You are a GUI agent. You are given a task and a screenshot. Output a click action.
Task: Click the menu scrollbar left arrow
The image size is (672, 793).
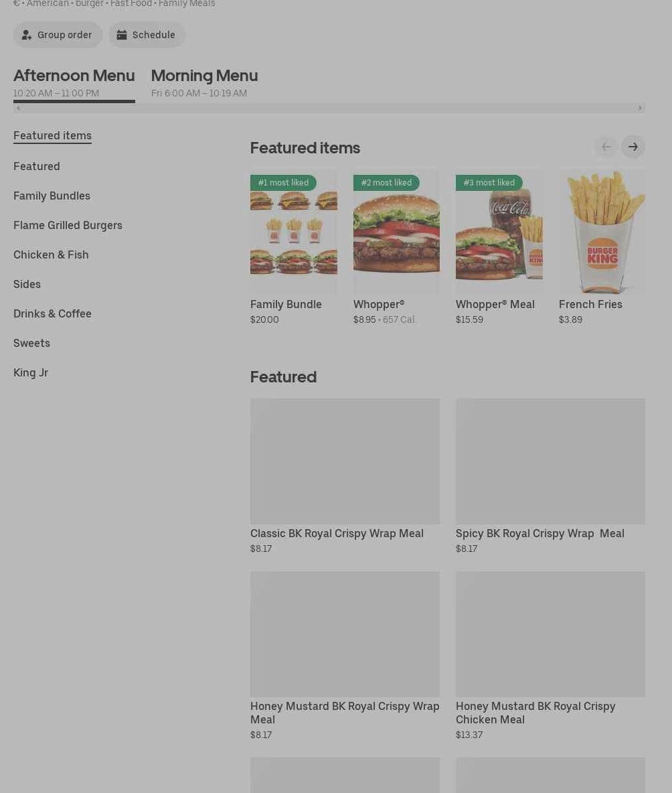19,108
